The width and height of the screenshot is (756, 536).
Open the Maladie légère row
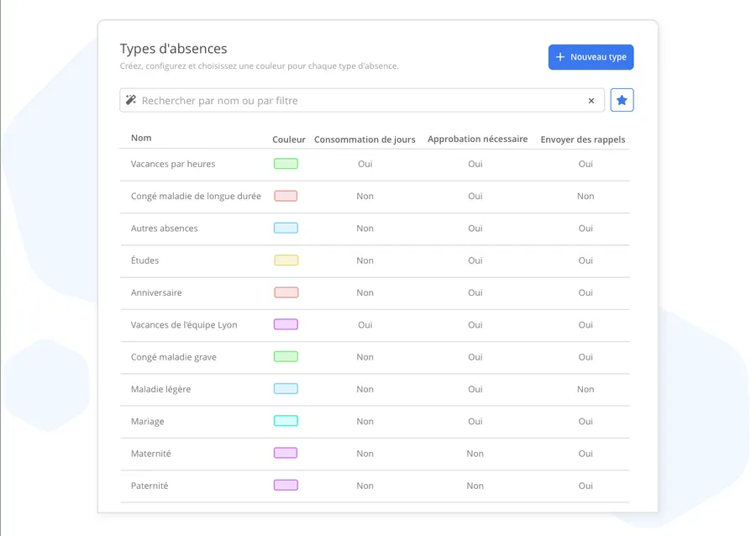pos(160,389)
